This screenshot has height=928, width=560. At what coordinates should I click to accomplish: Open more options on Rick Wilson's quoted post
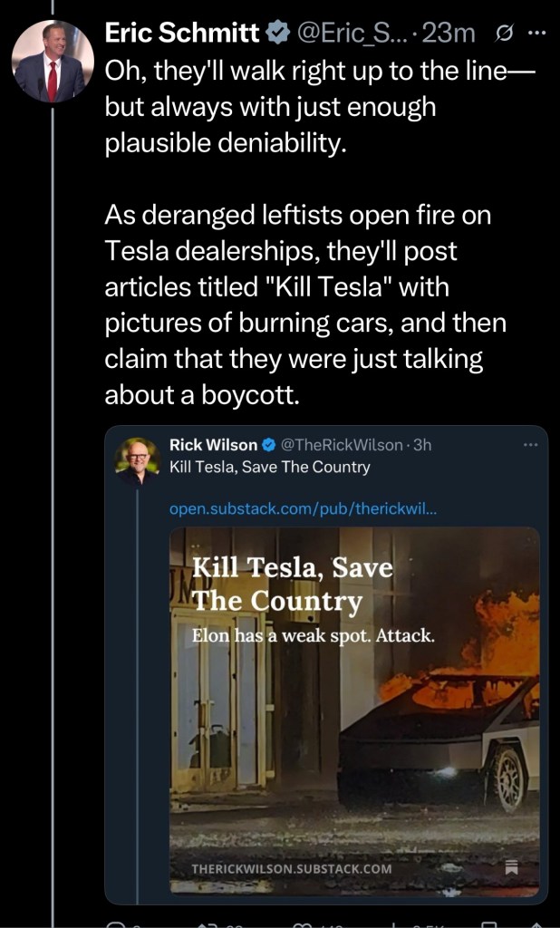click(531, 445)
